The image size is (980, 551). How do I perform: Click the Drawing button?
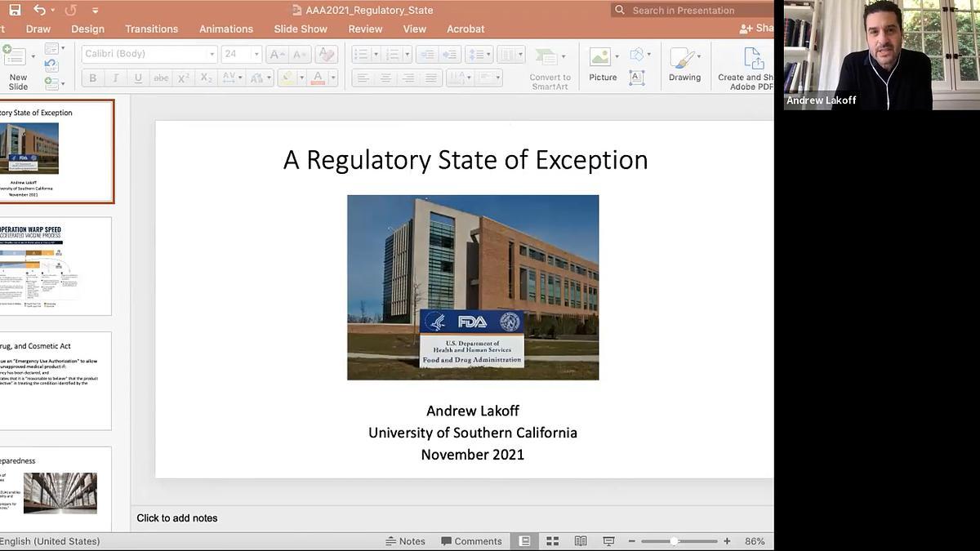(684, 64)
